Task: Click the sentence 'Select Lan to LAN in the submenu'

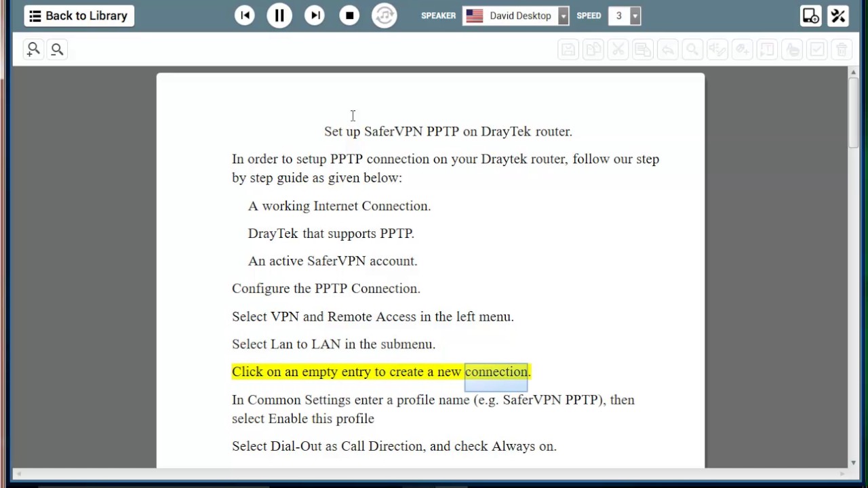Action: pos(334,344)
